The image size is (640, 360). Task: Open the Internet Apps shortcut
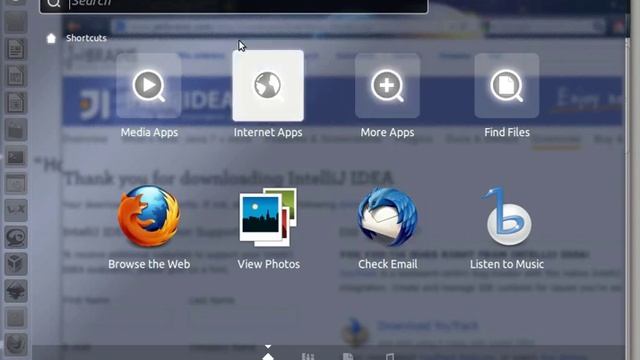268,86
